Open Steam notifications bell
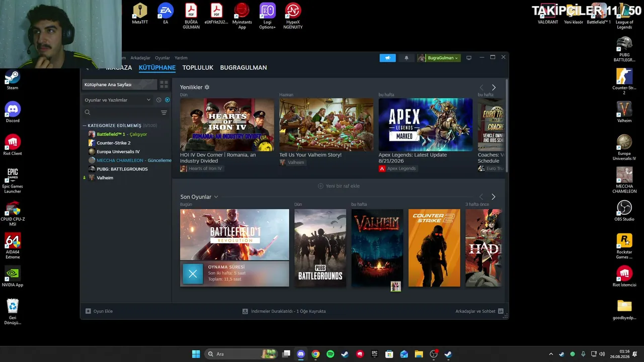 point(407,58)
